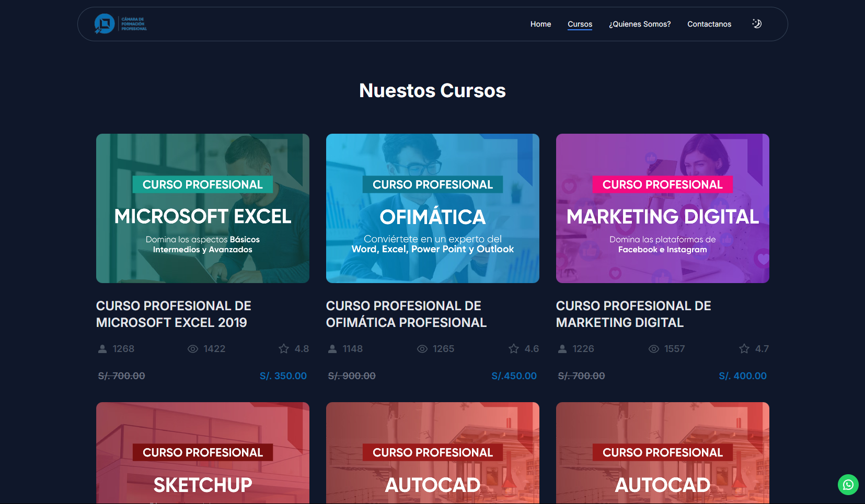Open middle Autocad course thumbnail
Viewport: 865px width, 504px height.
pos(433,453)
